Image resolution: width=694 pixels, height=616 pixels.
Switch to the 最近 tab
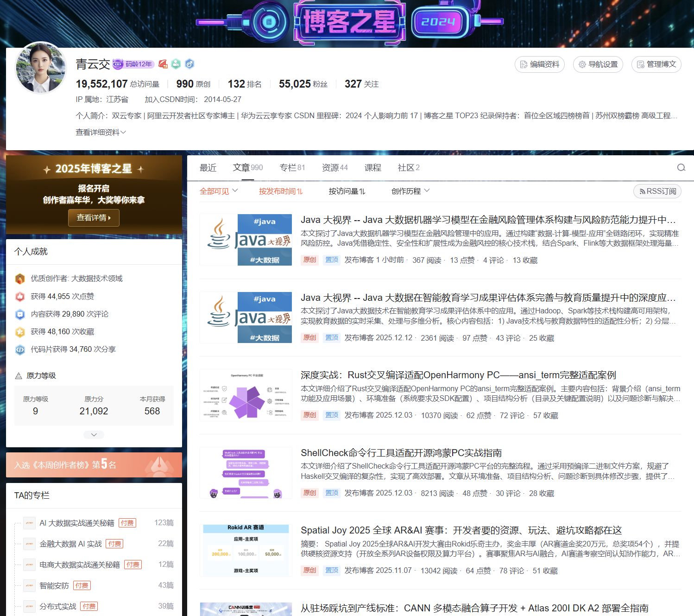[x=208, y=168]
